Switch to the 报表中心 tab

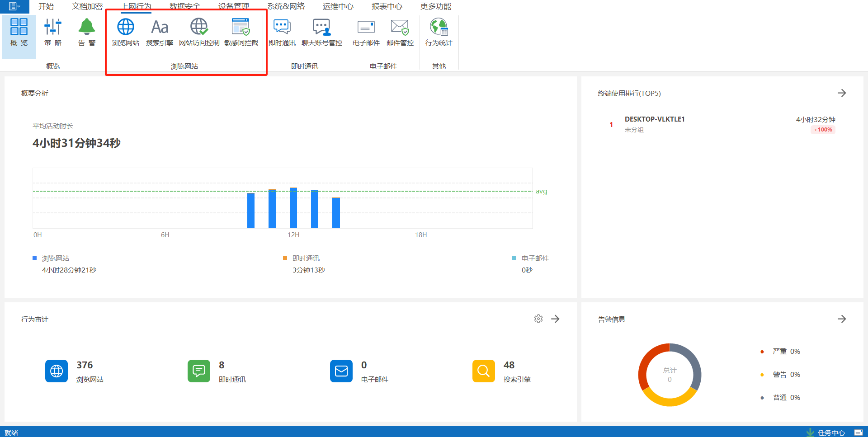point(387,6)
